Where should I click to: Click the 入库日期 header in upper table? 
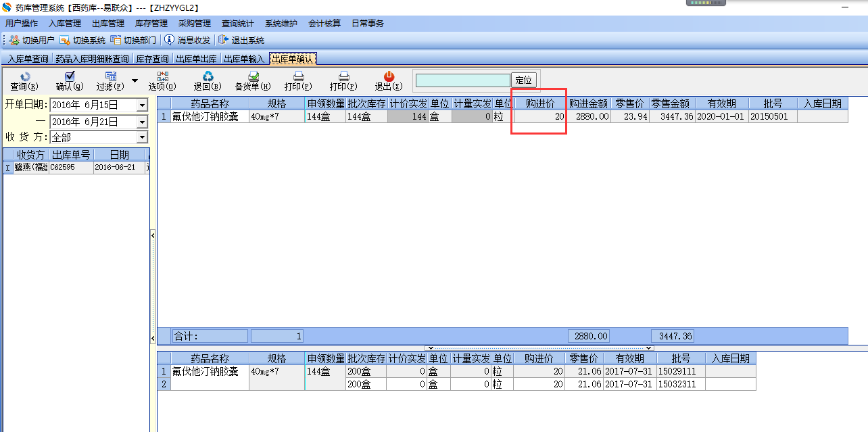[822, 103]
